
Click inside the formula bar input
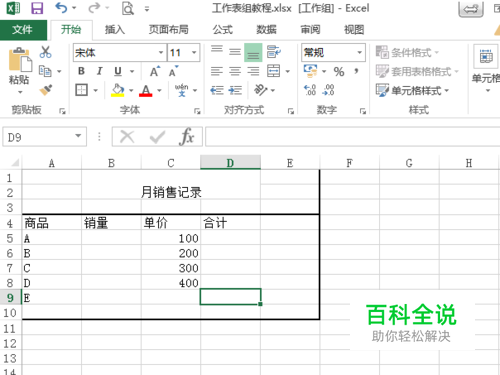[352, 136]
